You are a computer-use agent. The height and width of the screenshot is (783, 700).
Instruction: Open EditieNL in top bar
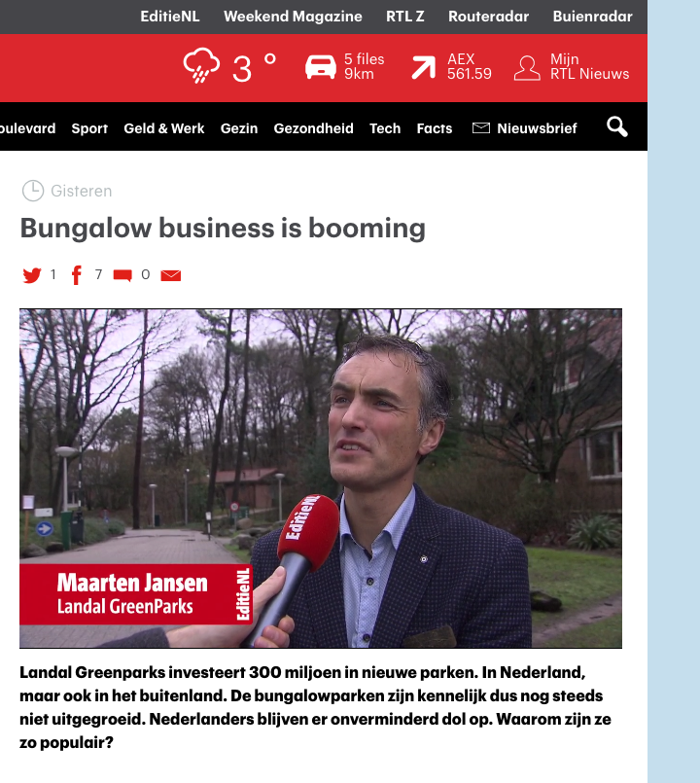click(170, 17)
